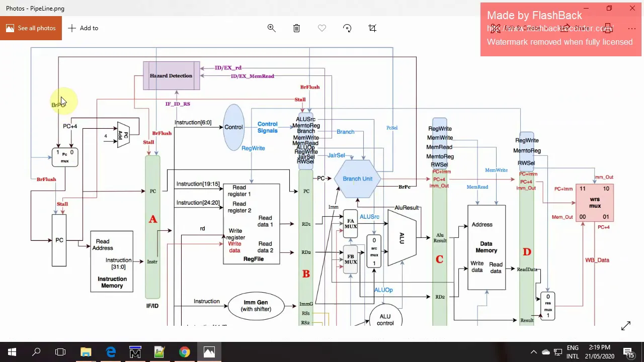Click the Control Signals label
The height and width of the screenshot is (362, 644).
tap(267, 127)
